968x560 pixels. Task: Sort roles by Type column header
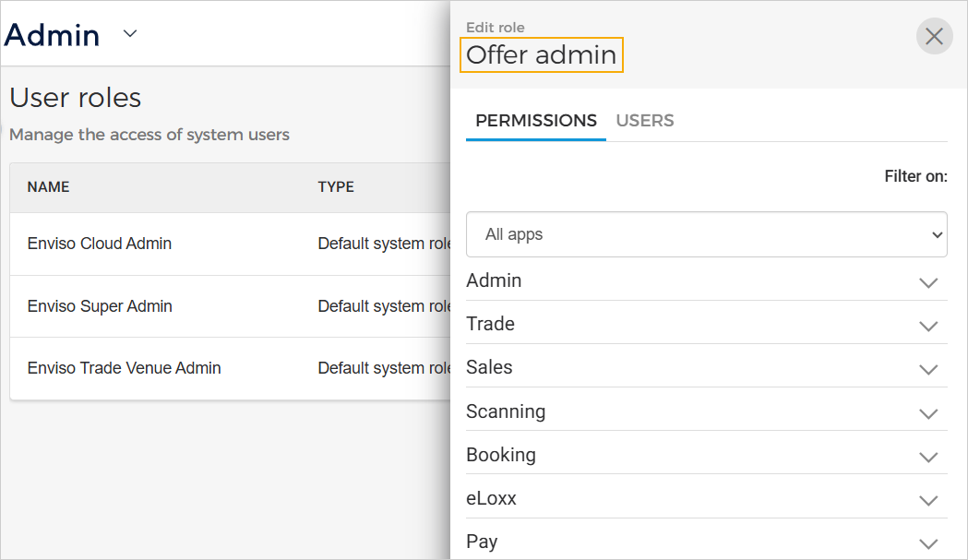point(336,187)
